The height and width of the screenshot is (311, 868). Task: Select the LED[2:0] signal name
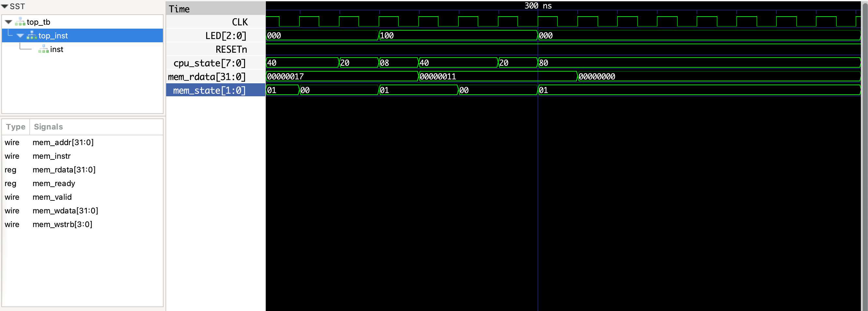tap(226, 36)
